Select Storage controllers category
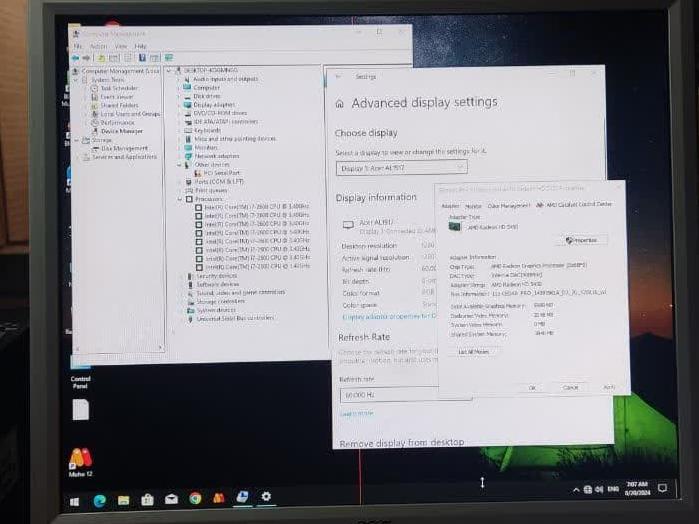The image size is (699, 524). click(x=221, y=301)
